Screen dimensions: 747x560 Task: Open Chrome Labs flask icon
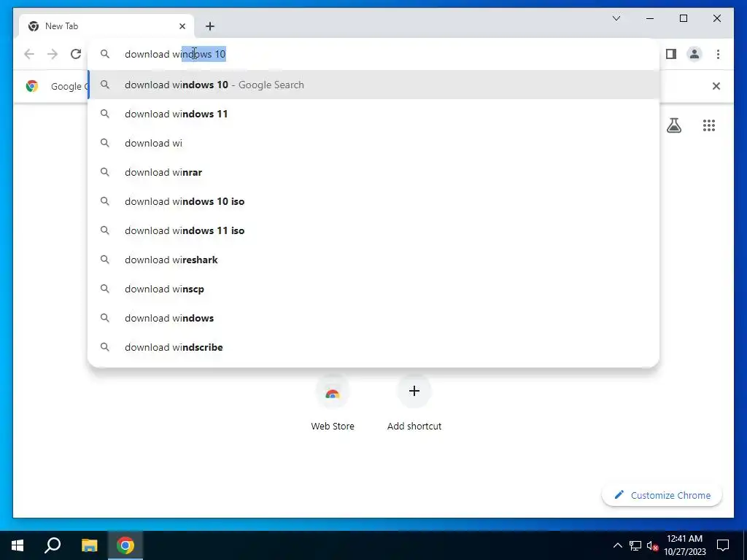tap(673, 125)
